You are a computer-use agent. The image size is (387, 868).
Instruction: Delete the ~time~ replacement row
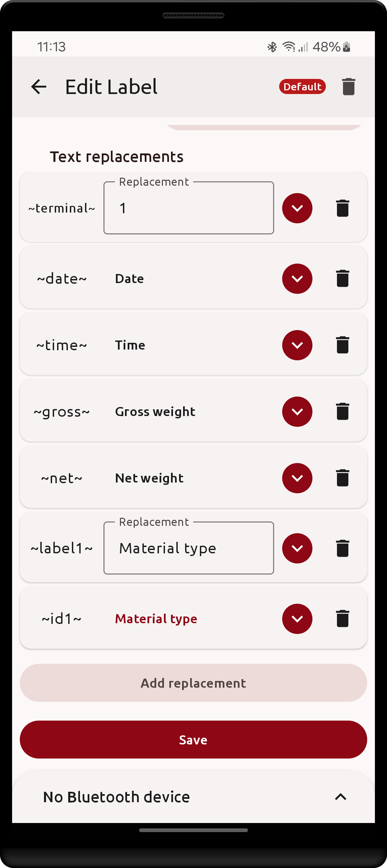click(x=342, y=345)
